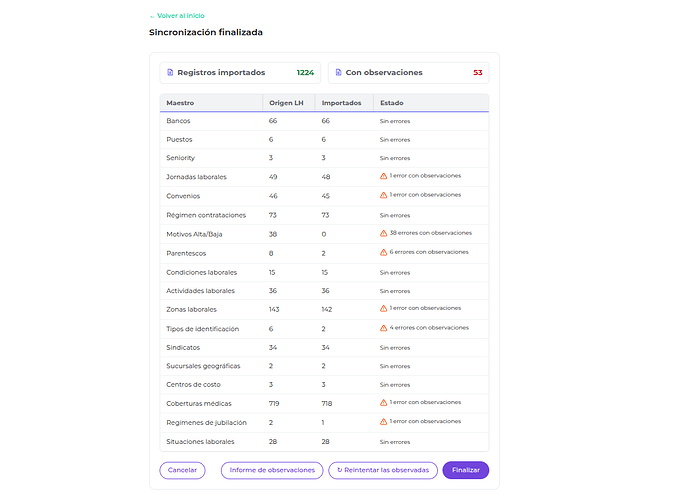Click '4 errores con observaciones' status text
Viewport: 689px width, 500px height.
429,328
